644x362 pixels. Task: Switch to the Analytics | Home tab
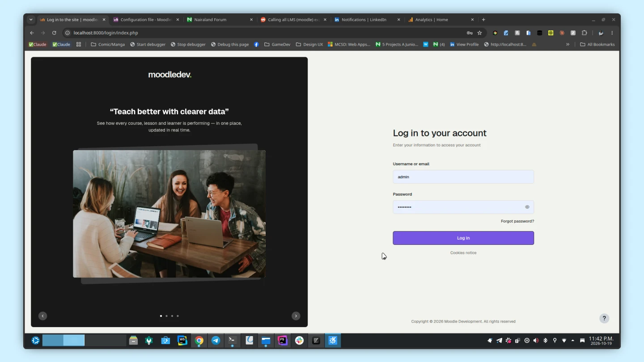point(441,20)
